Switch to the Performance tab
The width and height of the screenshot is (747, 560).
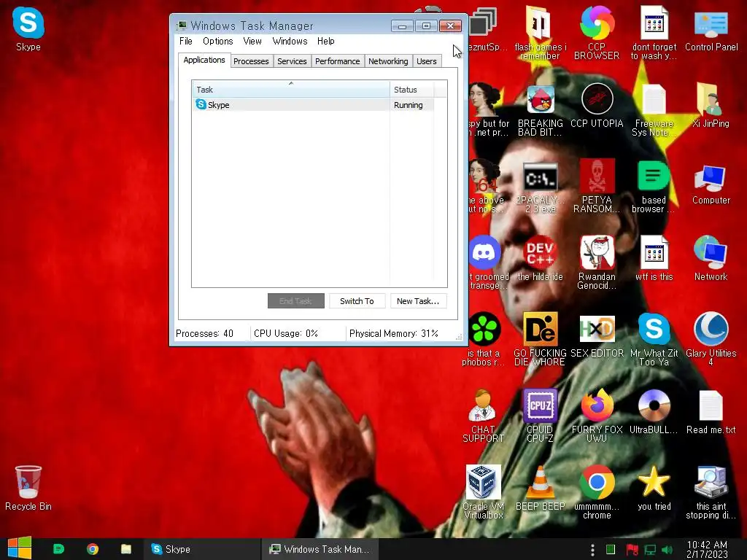point(337,61)
